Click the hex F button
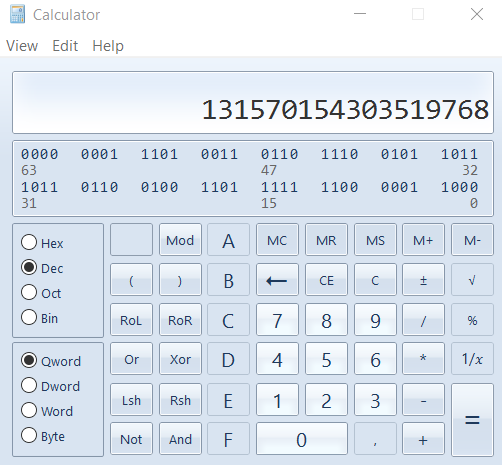 [x=228, y=439]
